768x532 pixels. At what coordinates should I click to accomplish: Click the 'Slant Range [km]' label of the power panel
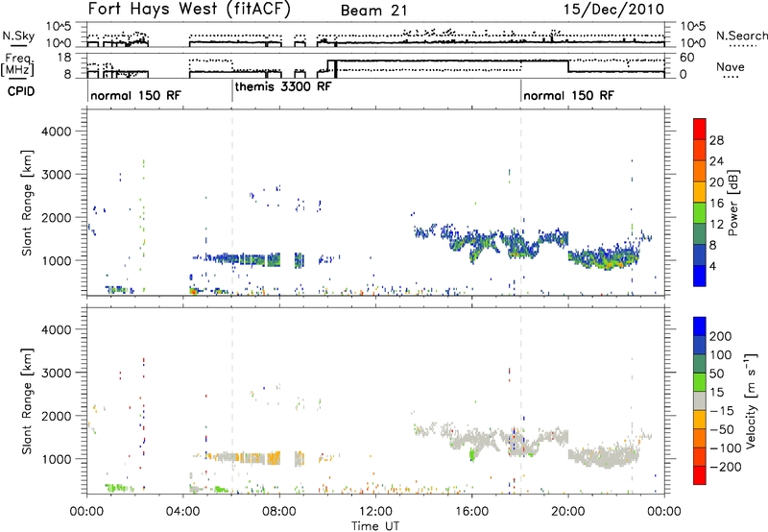click(27, 203)
